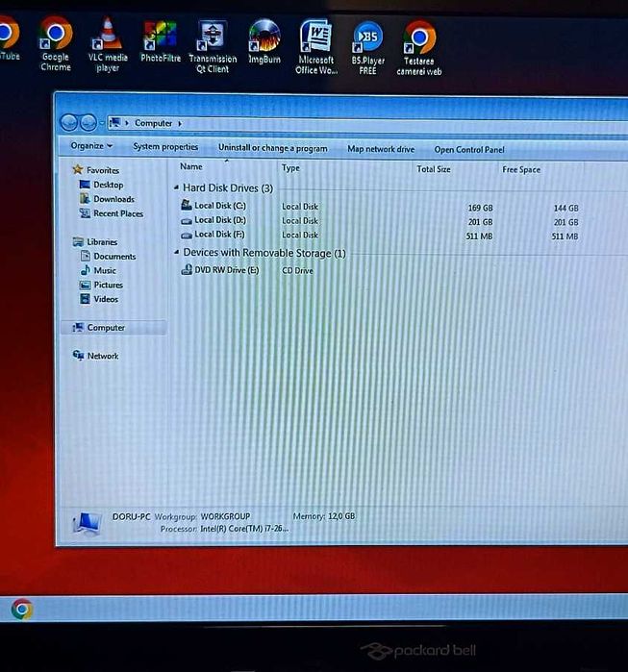Open the Organize dropdown menu
The height and width of the screenshot is (672, 628).
pos(91,146)
